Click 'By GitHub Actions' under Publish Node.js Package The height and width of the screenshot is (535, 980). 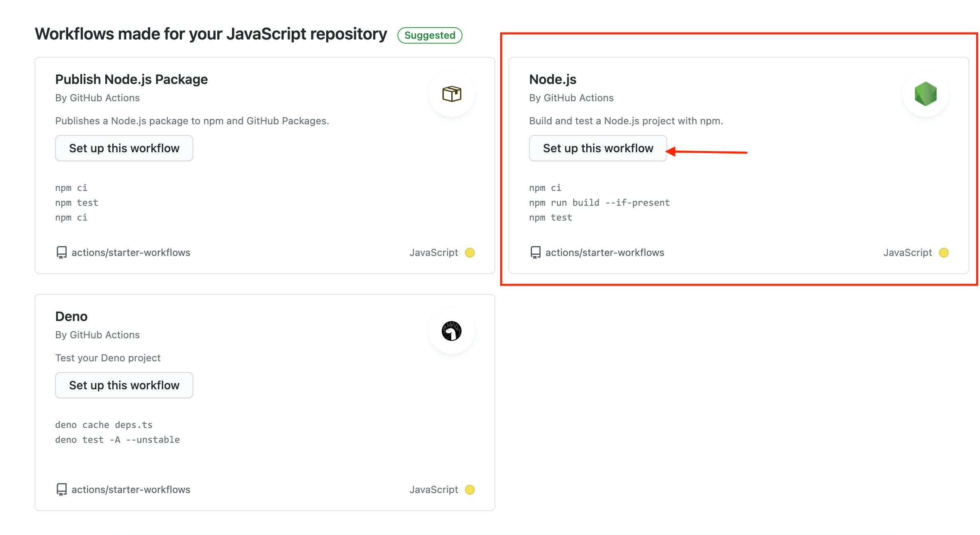(98, 98)
